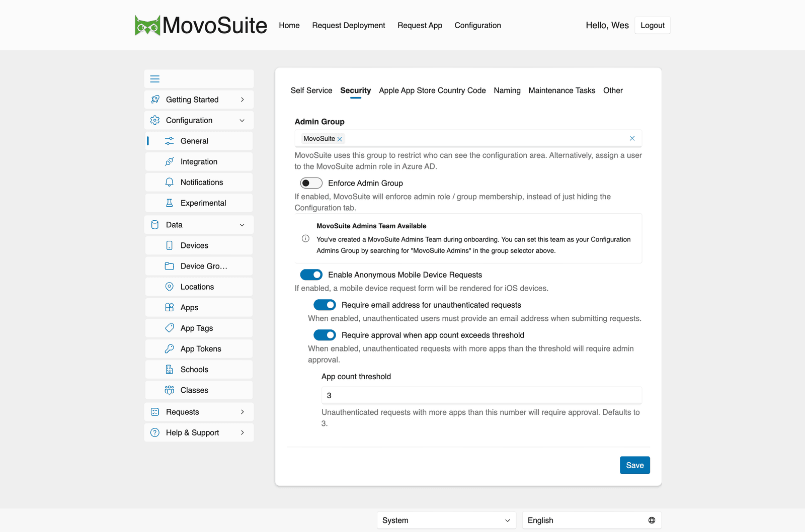Image resolution: width=805 pixels, height=532 pixels.
Task: Switch to the Self Service tab
Action: [x=311, y=91]
